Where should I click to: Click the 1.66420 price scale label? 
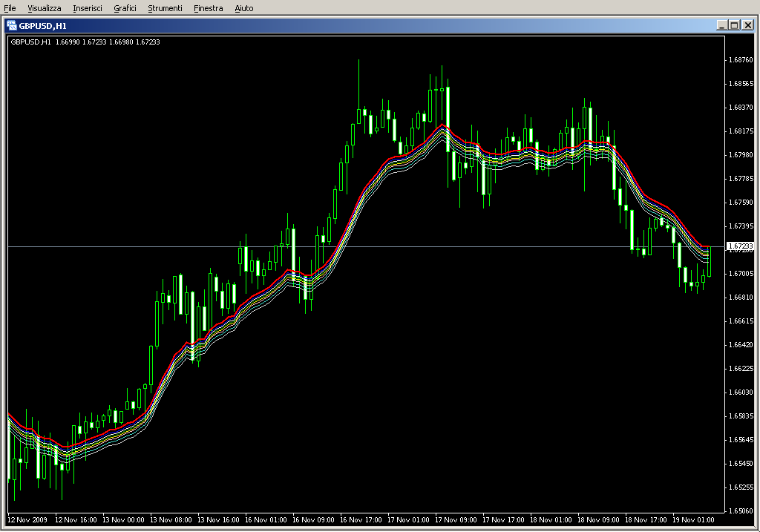click(x=741, y=345)
